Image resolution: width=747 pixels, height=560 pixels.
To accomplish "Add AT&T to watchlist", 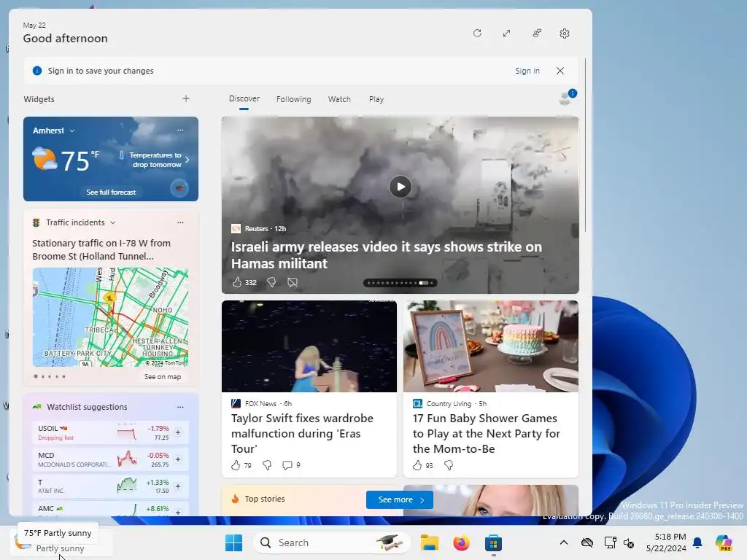I will click(178, 486).
